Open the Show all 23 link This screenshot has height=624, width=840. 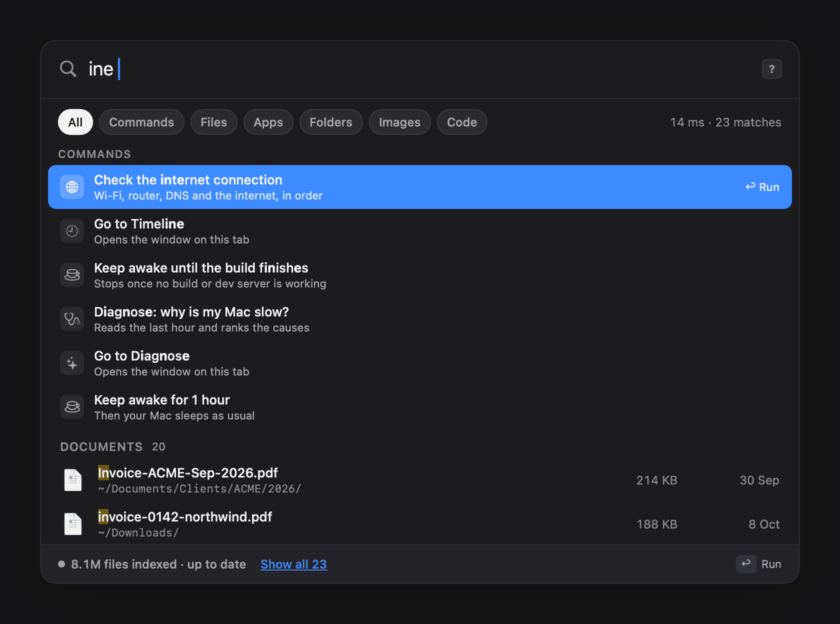point(294,564)
